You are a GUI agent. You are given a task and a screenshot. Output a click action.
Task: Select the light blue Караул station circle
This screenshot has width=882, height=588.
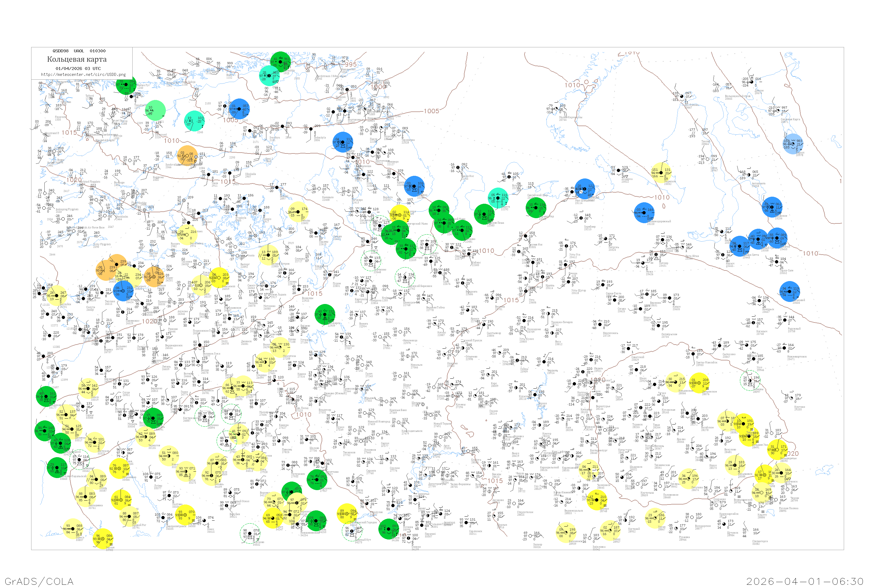click(792, 144)
